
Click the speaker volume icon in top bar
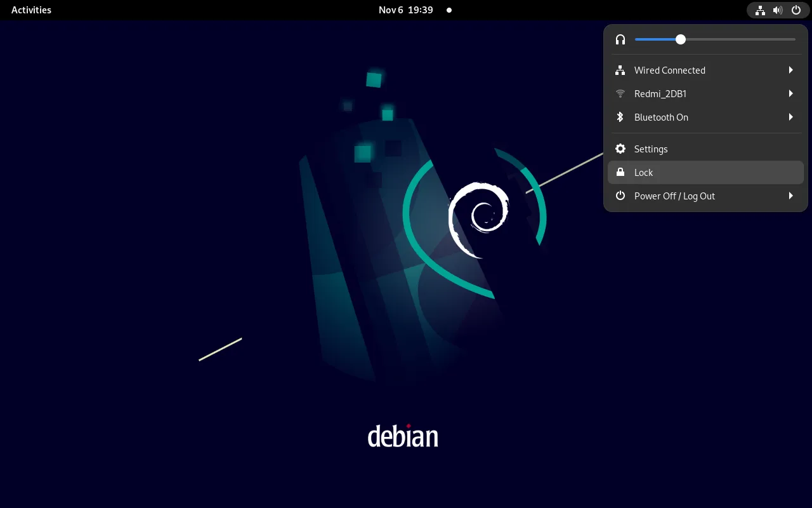(x=778, y=10)
